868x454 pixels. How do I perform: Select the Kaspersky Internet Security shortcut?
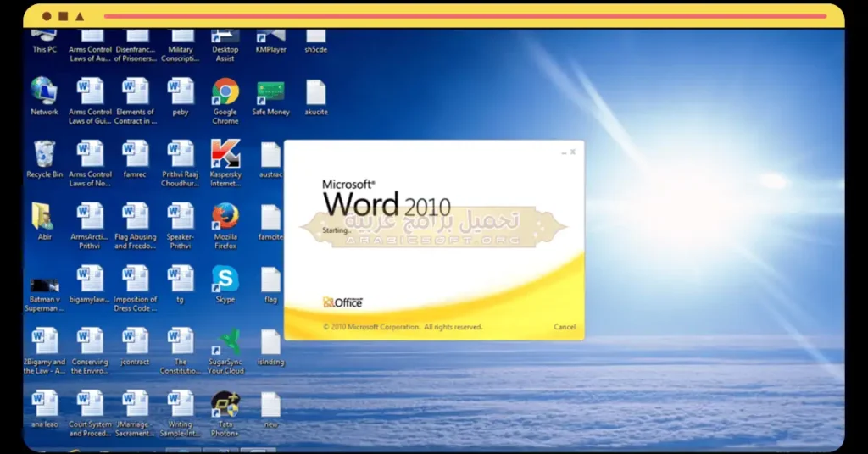(225, 154)
